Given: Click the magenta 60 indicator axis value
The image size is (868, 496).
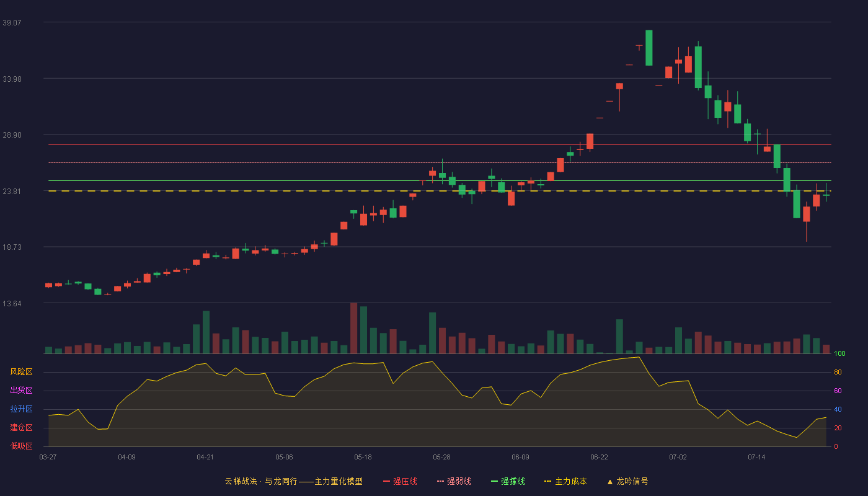Looking at the screenshot, I should click(838, 391).
